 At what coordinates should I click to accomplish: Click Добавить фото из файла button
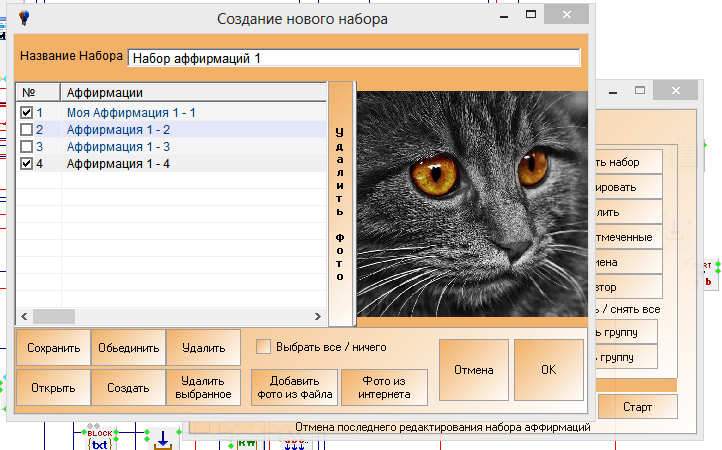pyautogui.click(x=293, y=387)
